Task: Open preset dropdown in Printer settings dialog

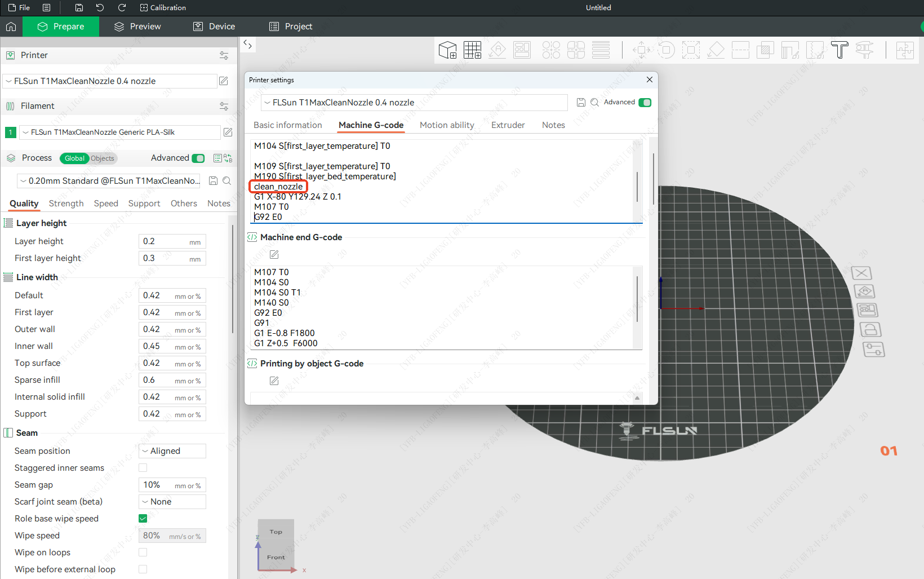Action: coord(414,103)
